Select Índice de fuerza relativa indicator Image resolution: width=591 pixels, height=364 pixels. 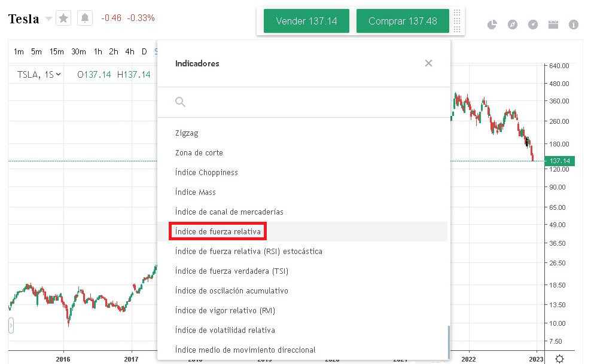tap(218, 231)
